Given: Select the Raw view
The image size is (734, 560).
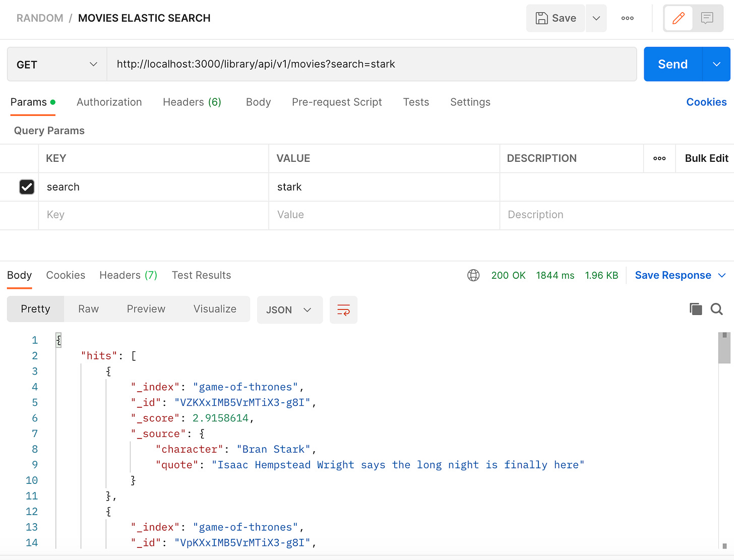Looking at the screenshot, I should click(88, 309).
